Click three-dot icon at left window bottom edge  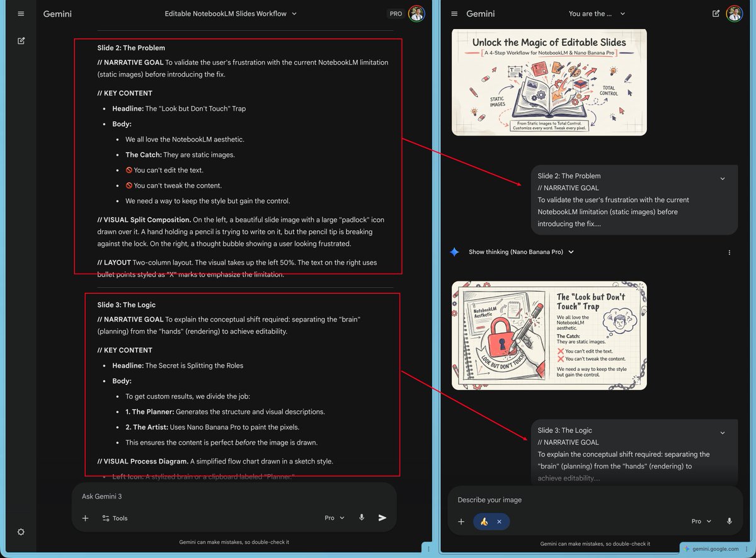(428, 549)
